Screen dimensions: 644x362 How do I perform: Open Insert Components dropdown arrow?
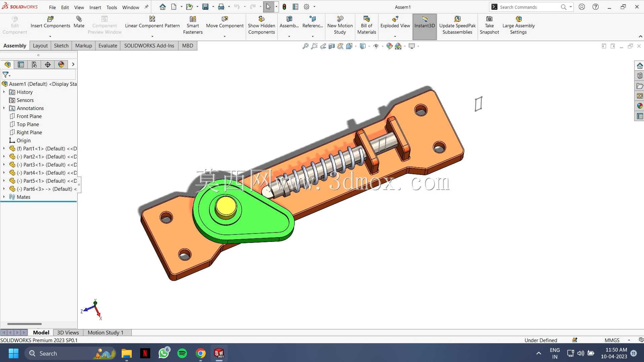[x=50, y=36]
